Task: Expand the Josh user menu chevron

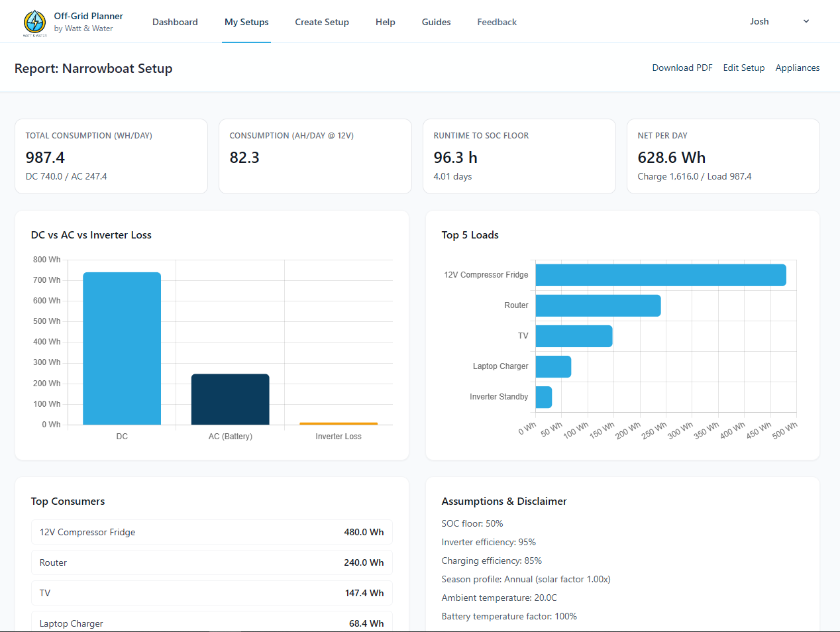Action: point(806,21)
